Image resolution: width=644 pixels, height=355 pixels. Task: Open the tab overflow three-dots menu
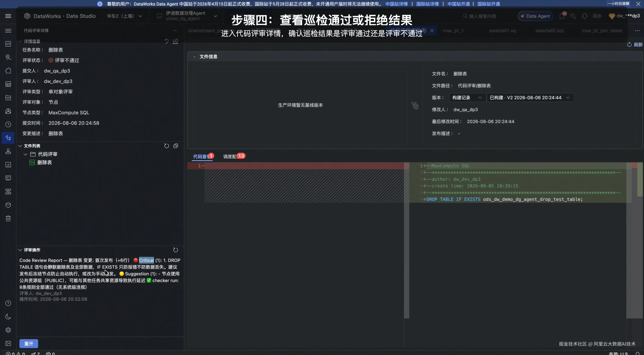pos(637,30)
